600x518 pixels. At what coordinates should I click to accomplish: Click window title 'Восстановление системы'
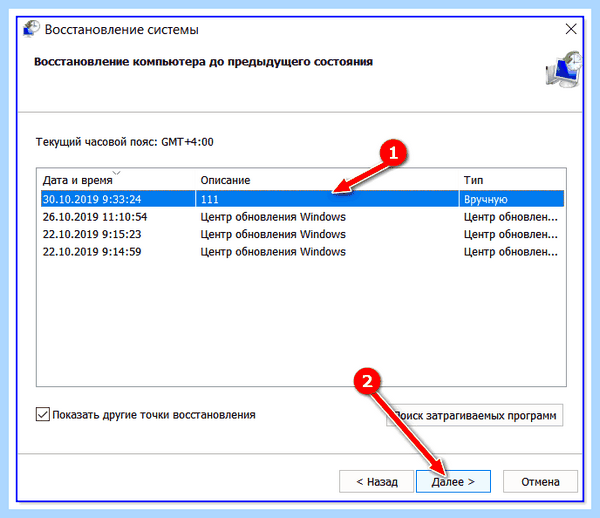[x=122, y=29]
